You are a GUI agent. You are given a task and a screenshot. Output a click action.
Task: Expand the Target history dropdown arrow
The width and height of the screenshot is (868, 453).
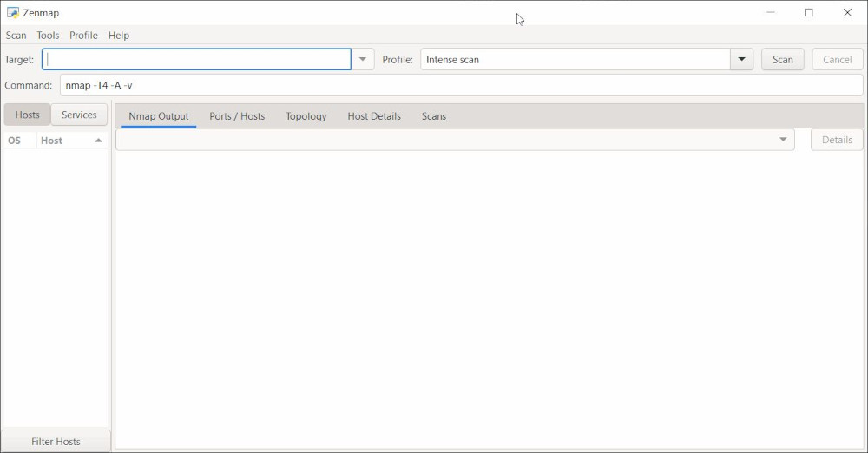(363, 59)
